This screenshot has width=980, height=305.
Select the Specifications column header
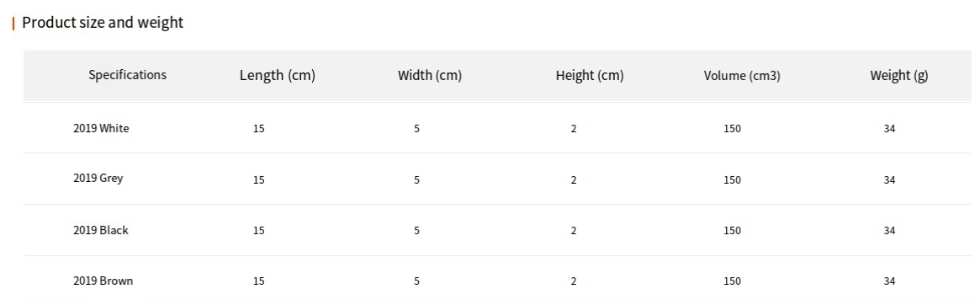coord(128,74)
